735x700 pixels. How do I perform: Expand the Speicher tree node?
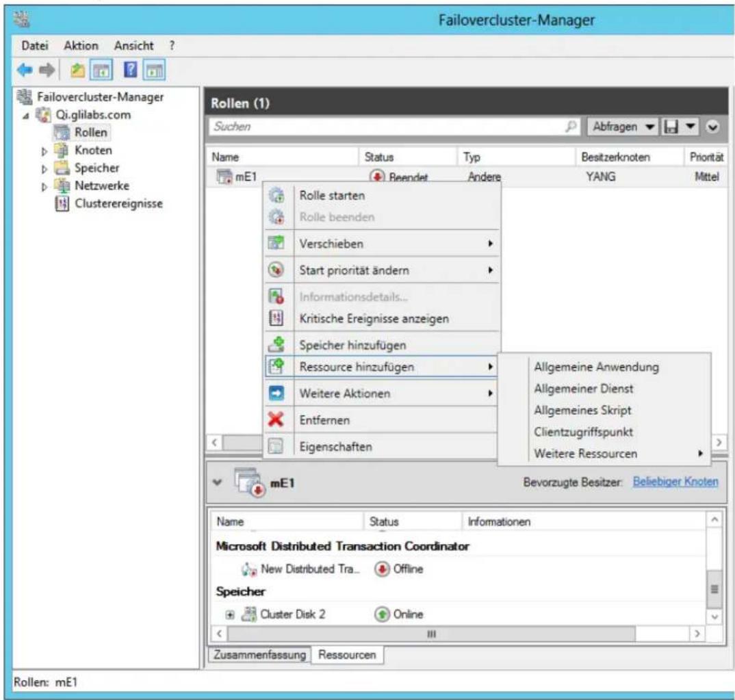[44, 169]
